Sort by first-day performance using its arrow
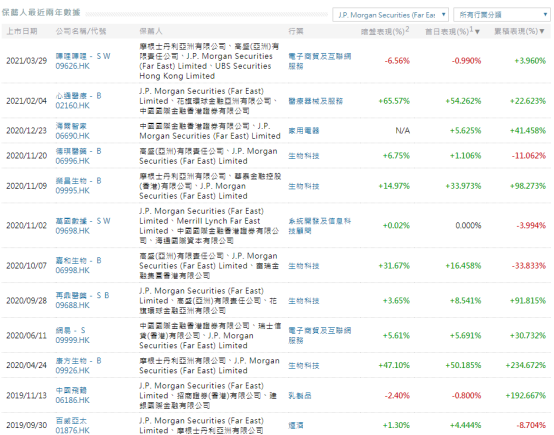 point(477,32)
